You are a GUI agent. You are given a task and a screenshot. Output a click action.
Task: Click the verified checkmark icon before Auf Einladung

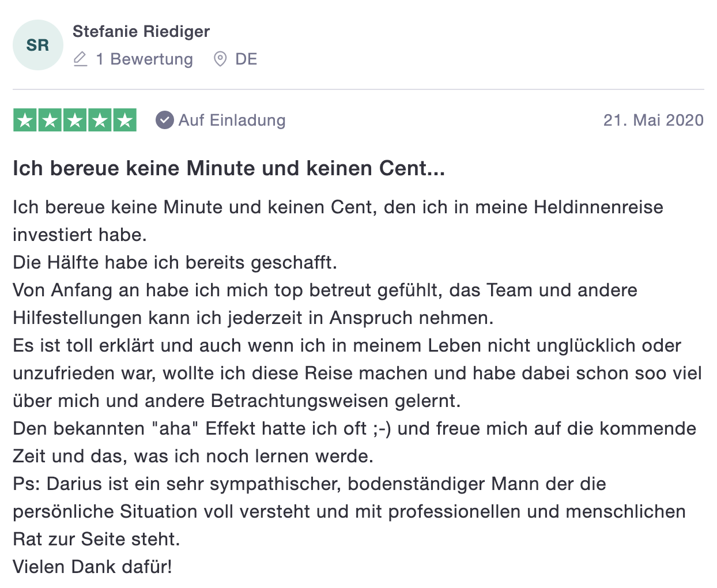[x=165, y=120]
